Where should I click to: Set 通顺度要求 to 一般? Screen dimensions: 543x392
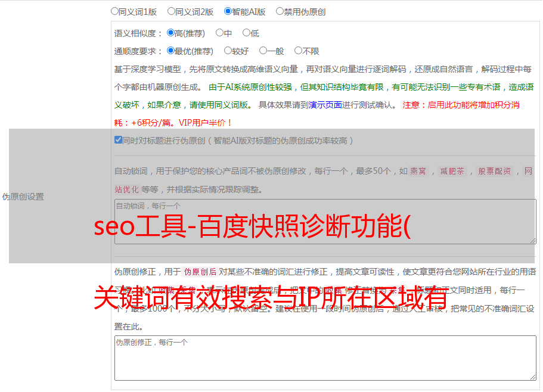pos(263,51)
